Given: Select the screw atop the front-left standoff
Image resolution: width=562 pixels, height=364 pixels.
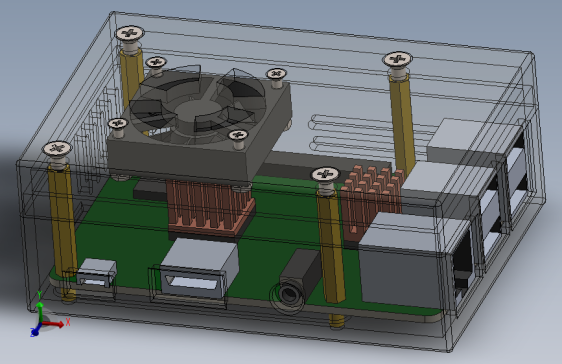Looking at the screenshot, I should pos(57,153).
